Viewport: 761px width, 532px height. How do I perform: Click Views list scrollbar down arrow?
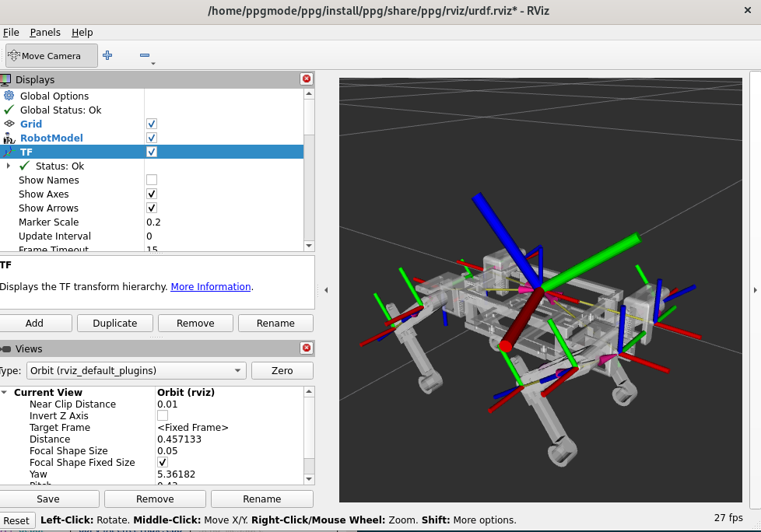pos(309,478)
